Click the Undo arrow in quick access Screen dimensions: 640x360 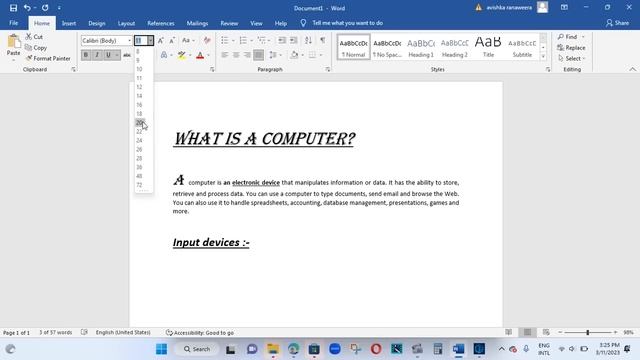click(27, 8)
